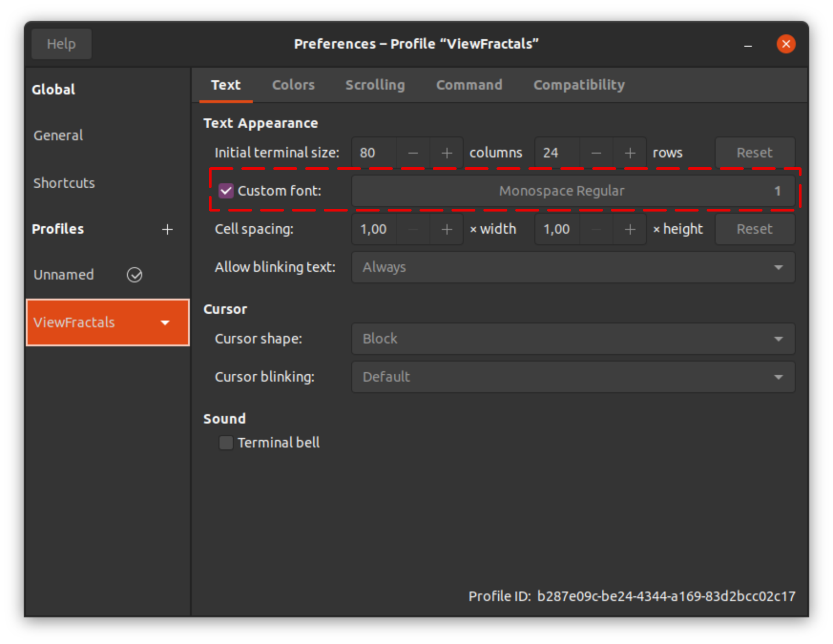Toggle the Custom font checkbox
The image size is (833, 644).
(226, 191)
